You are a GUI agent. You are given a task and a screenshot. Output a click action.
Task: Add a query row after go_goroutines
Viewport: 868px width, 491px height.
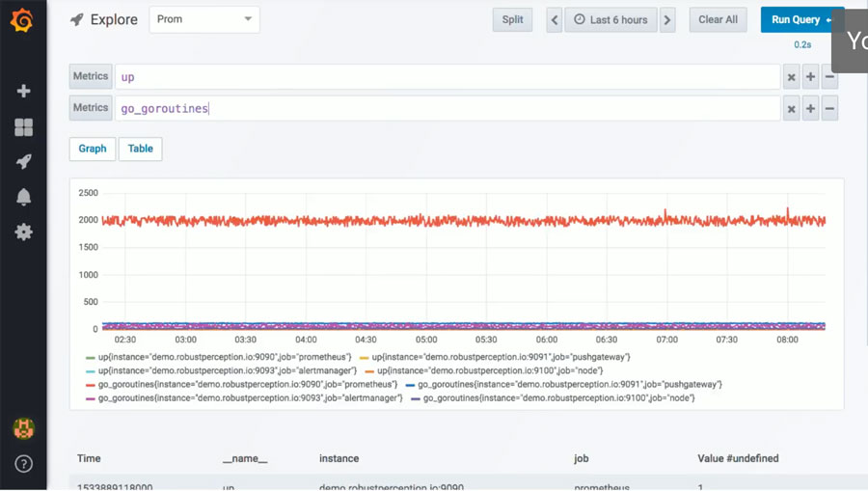(x=810, y=109)
